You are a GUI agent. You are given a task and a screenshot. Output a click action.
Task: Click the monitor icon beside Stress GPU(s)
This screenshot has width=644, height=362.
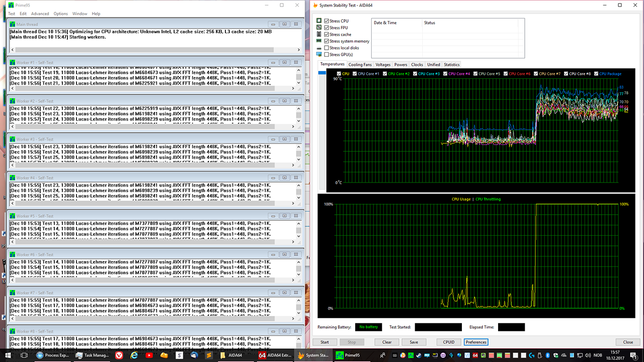click(x=319, y=54)
